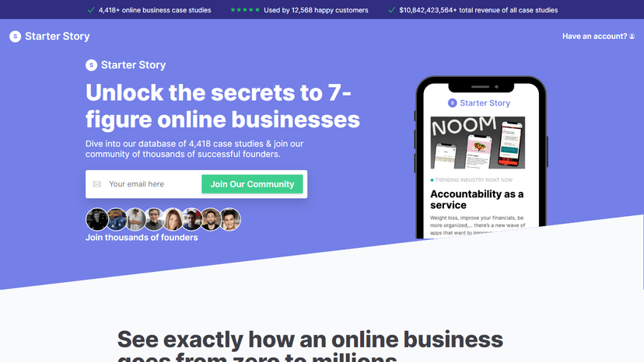The height and width of the screenshot is (362, 644).
Task: Click the five green star rating
Action: coord(245,10)
